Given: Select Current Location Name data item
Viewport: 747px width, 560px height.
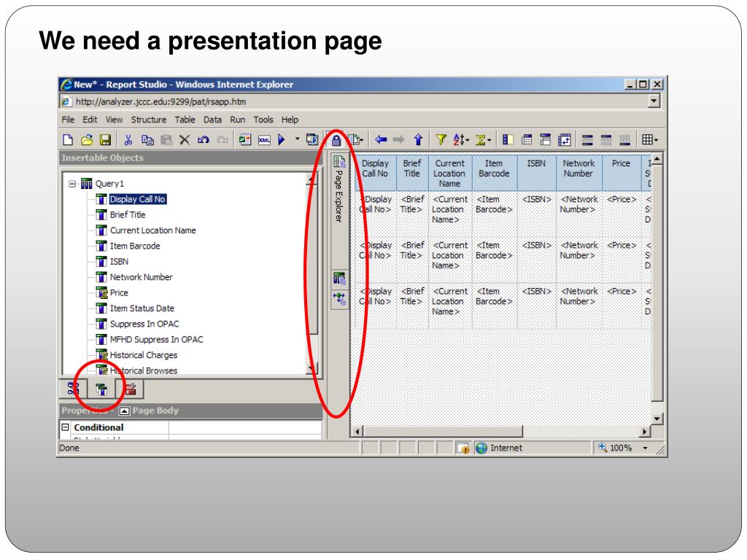Looking at the screenshot, I should click(x=153, y=230).
